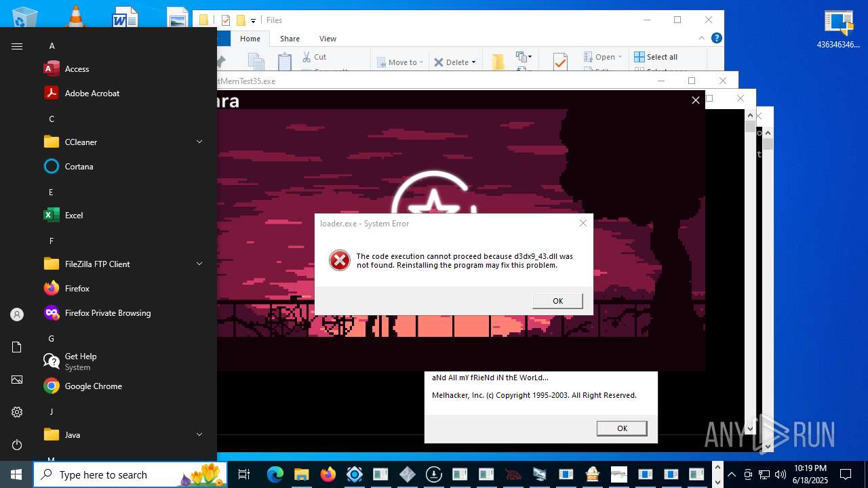Screen dimensions: 868x488
Task: Click Paste clipboard icon in ribbon
Action: click(x=285, y=62)
